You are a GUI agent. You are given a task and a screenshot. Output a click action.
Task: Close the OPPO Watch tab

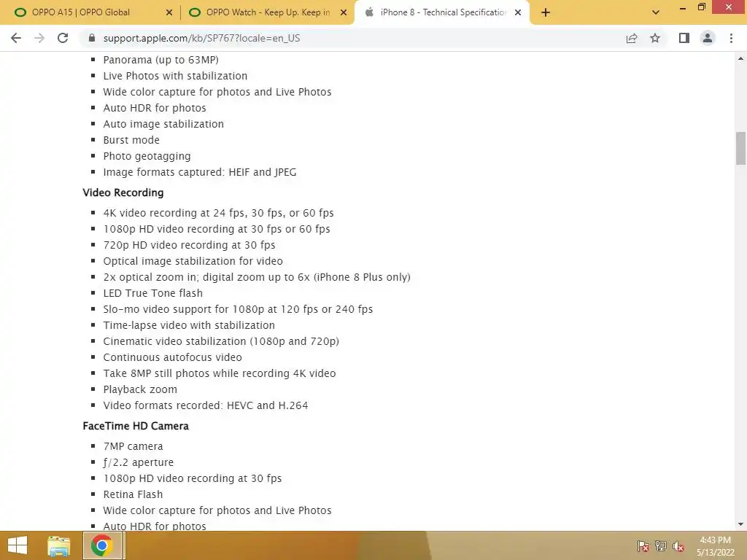pyautogui.click(x=343, y=12)
